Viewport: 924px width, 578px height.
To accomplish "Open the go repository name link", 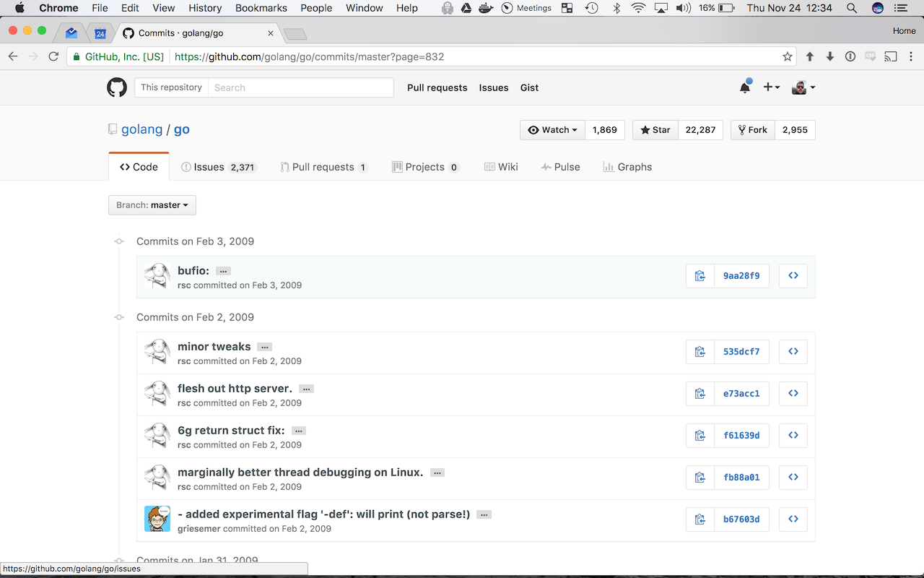I will coord(182,129).
